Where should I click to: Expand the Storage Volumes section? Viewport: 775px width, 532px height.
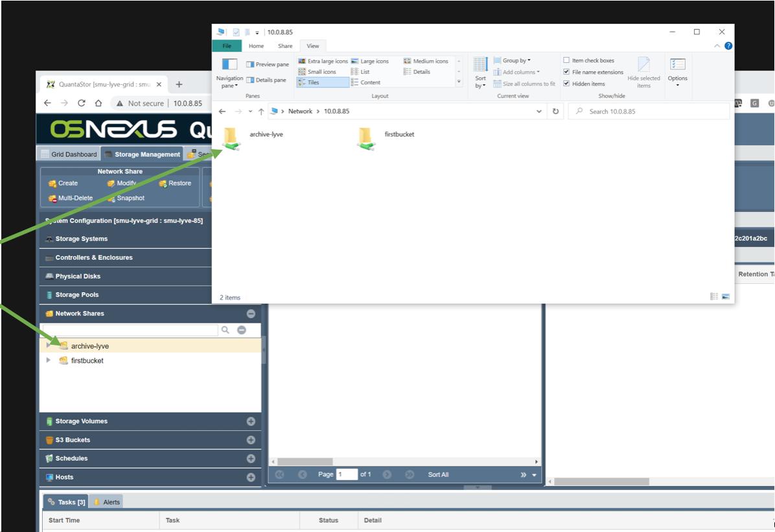coord(251,421)
